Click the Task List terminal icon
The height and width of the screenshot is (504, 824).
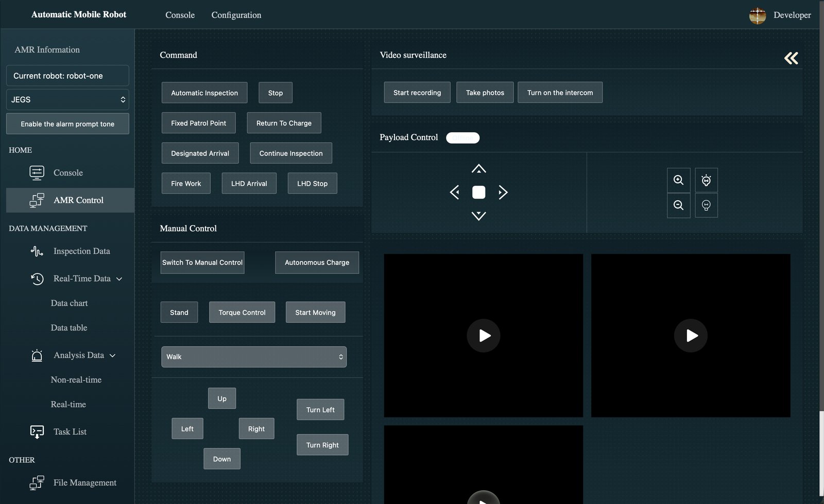click(x=37, y=432)
